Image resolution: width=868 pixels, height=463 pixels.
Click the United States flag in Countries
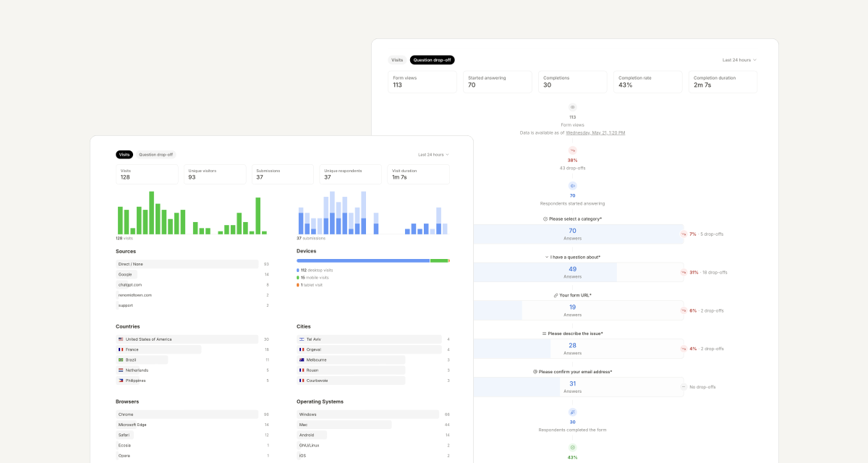point(121,339)
